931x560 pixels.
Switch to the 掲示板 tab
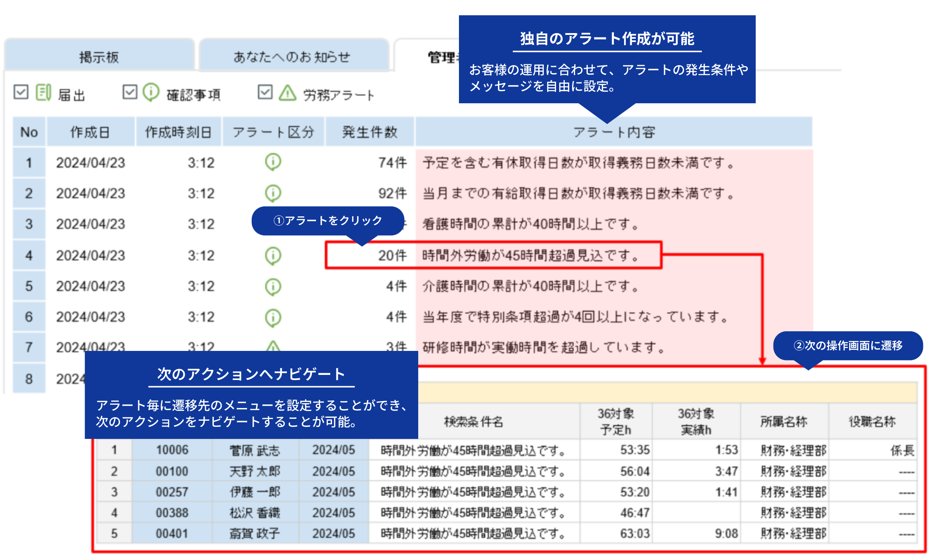(x=99, y=57)
